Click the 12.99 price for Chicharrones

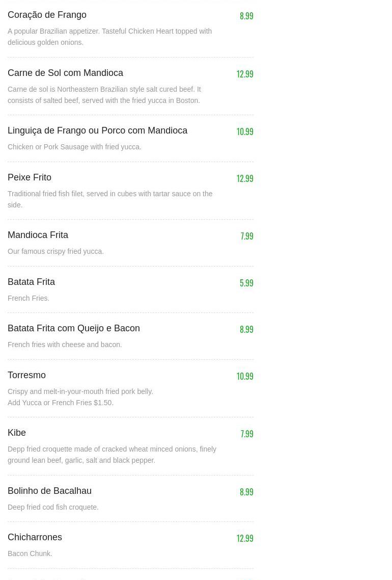pyautogui.click(x=245, y=538)
